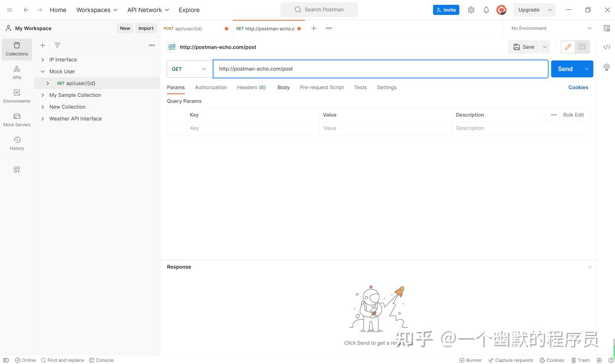The height and width of the screenshot is (364, 615).
Task: Click the request URL input field
Action: tap(381, 69)
